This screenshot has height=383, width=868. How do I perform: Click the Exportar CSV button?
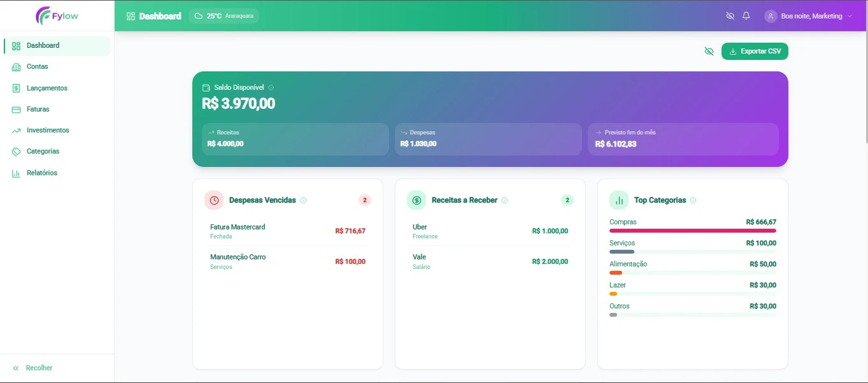[x=755, y=51]
